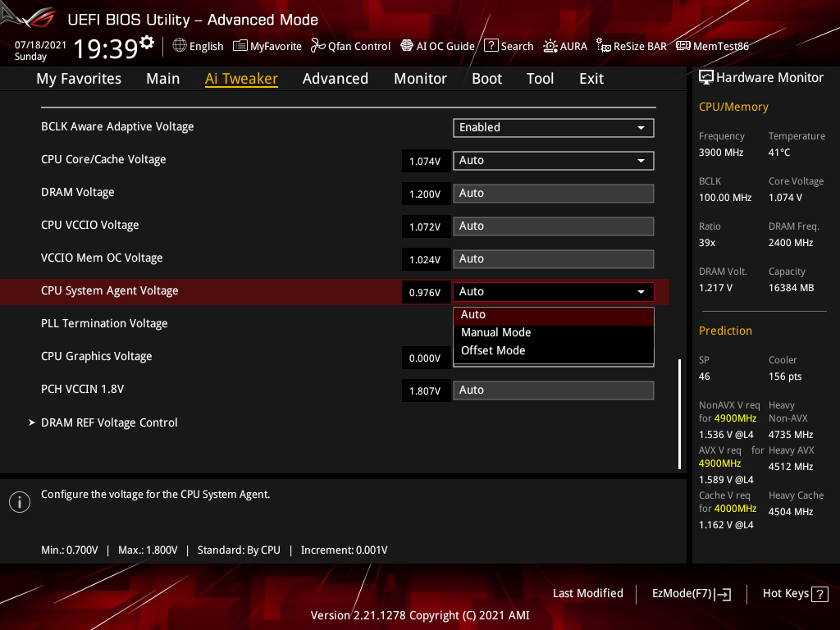840x630 pixels.
Task: Switch to EzMode via F7 button
Action: pos(692,593)
